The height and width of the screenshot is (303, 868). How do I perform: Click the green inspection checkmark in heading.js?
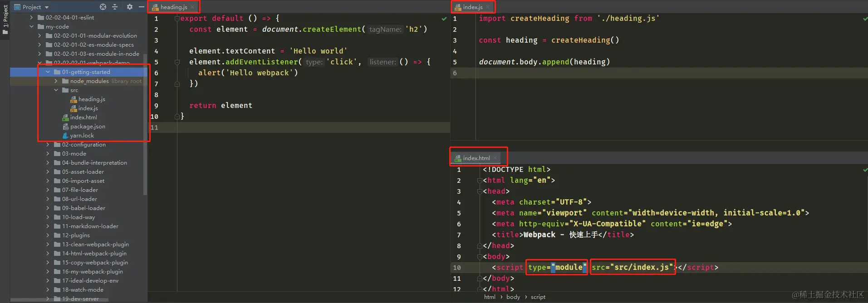[x=444, y=19]
